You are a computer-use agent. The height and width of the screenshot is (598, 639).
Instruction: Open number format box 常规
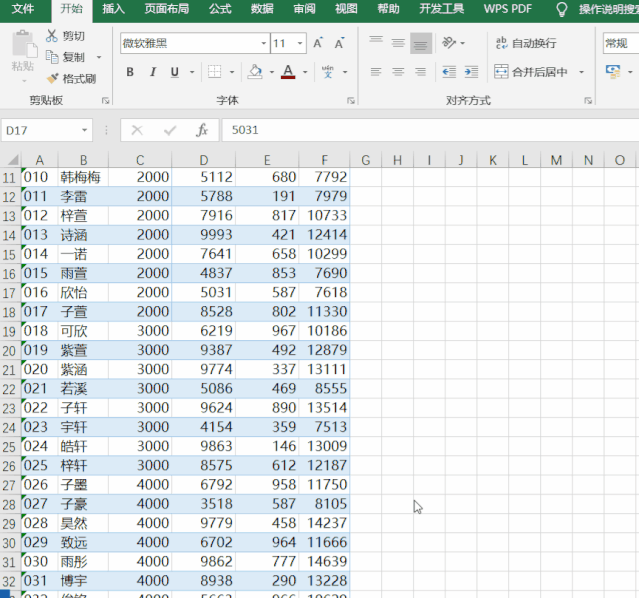(621, 43)
